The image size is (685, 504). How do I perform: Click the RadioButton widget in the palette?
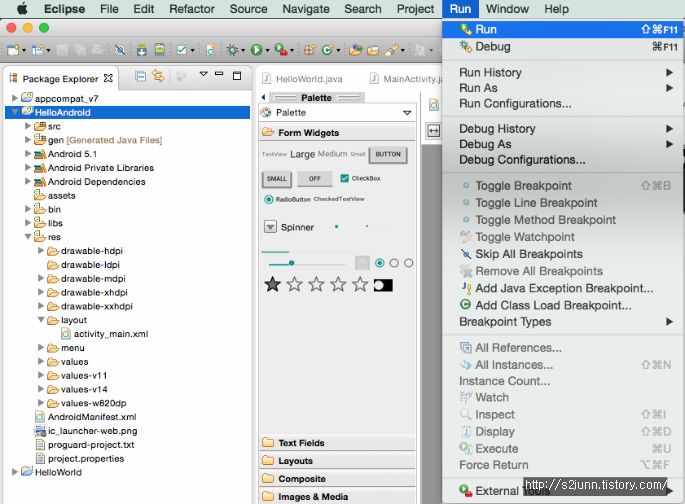pyautogui.click(x=287, y=200)
